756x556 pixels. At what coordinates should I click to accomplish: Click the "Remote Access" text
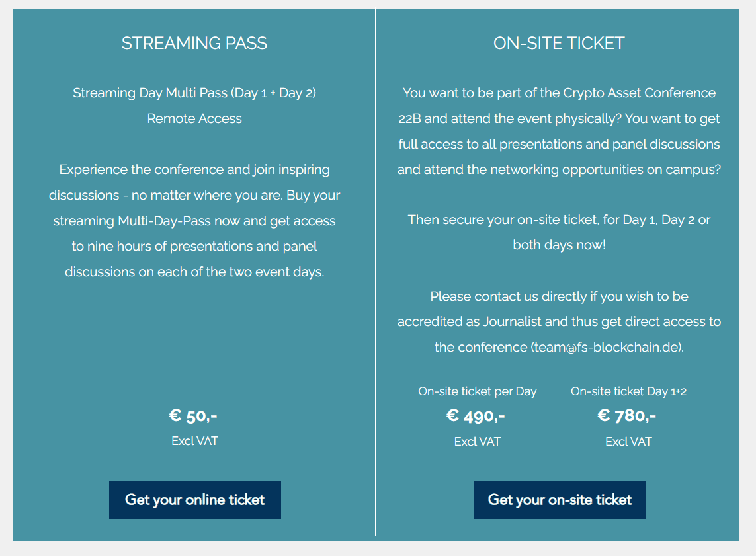(x=194, y=119)
